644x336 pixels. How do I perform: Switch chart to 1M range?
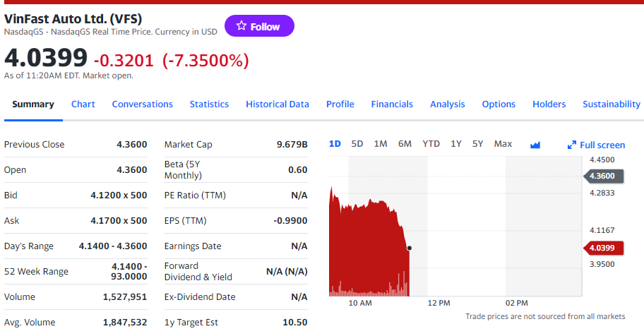click(381, 144)
